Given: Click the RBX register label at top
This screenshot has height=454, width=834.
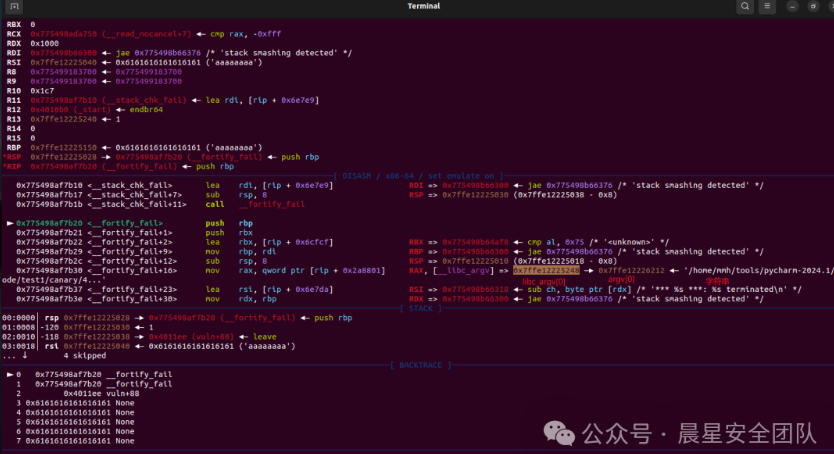Looking at the screenshot, I should point(13,23).
